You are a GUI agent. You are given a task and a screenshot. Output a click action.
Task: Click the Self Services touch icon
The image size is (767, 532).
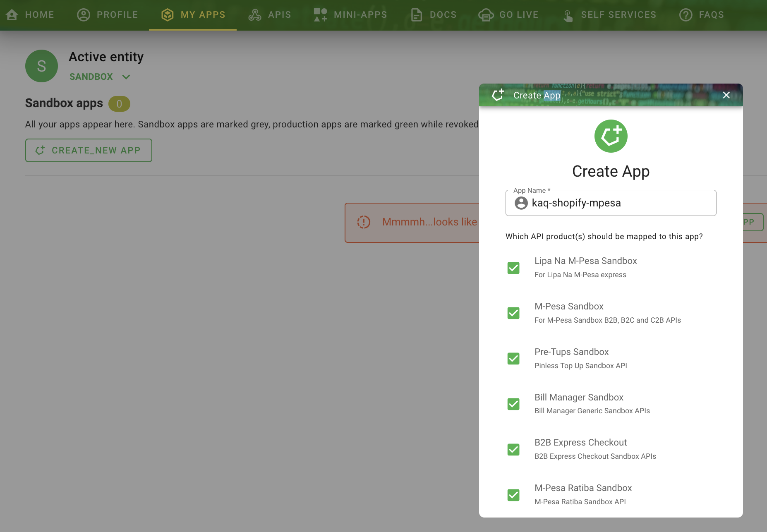(568, 16)
